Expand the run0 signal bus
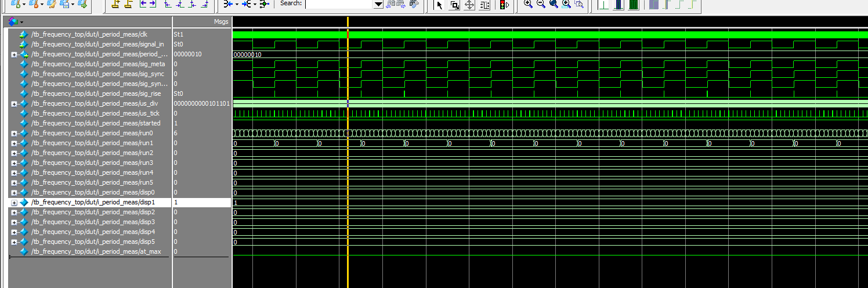 pos(14,134)
